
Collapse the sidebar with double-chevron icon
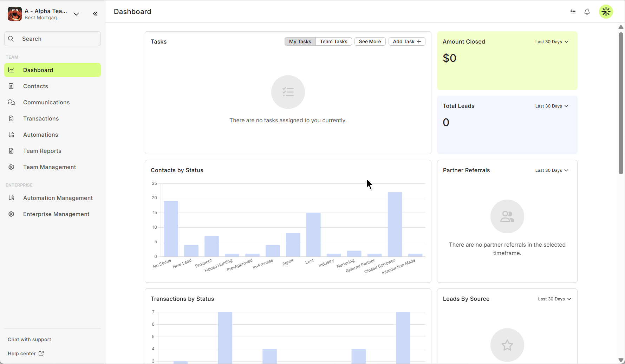point(95,14)
